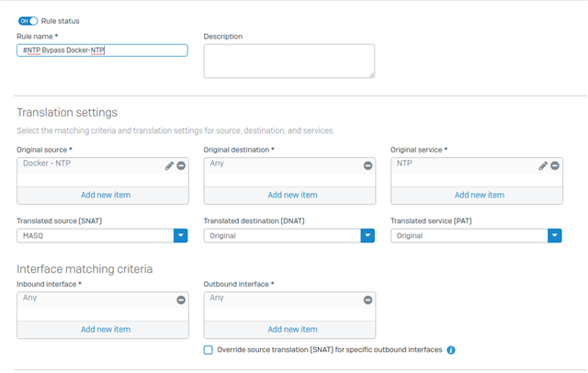The image size is (588, 373).
Task: Click into the Rule name field
Action: 102,51
